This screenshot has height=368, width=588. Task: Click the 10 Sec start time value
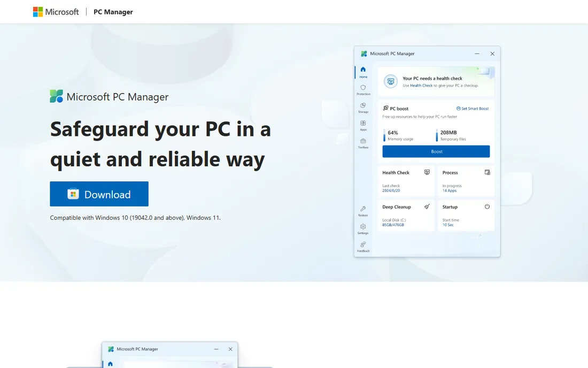pos(448,225)
